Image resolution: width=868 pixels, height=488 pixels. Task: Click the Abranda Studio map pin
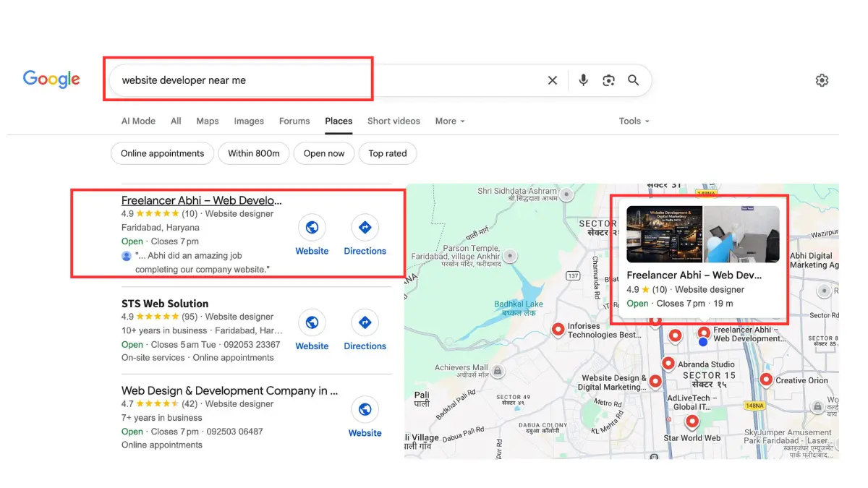pyautogui.click(x=668, y=363)
